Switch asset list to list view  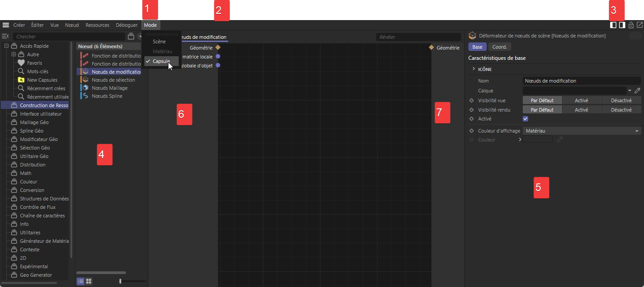(80, 281)
